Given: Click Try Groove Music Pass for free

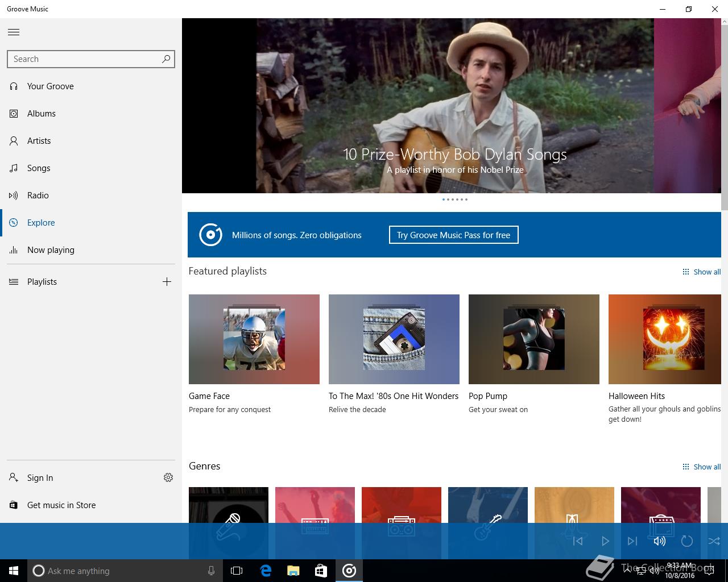Looking at the screenshot, I should [x=453, y=235].
